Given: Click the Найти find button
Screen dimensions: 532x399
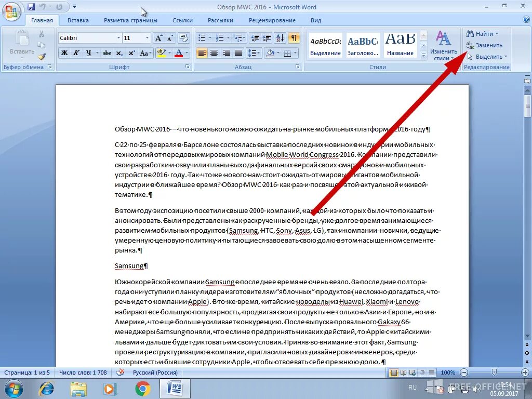Looking at the screenshot, I should pyautogui.click(x=482, y=34).
